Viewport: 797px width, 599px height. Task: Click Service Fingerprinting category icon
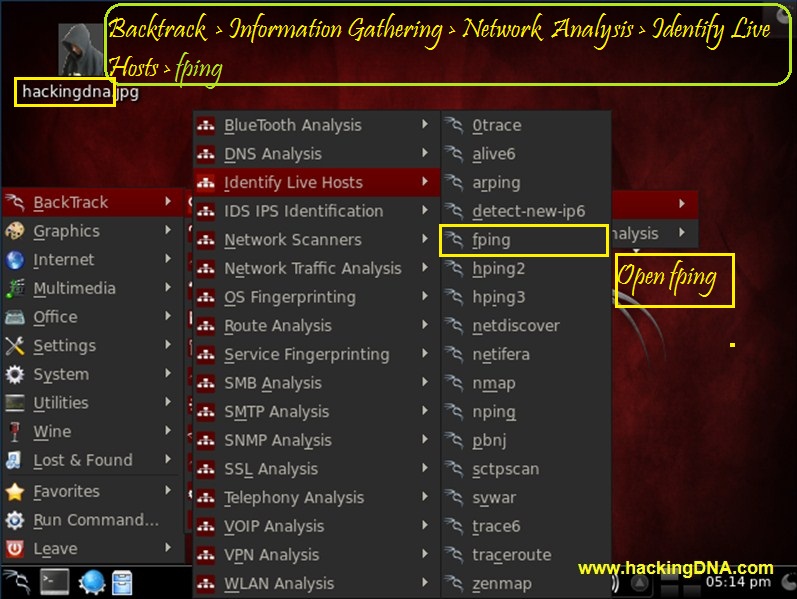206,354
